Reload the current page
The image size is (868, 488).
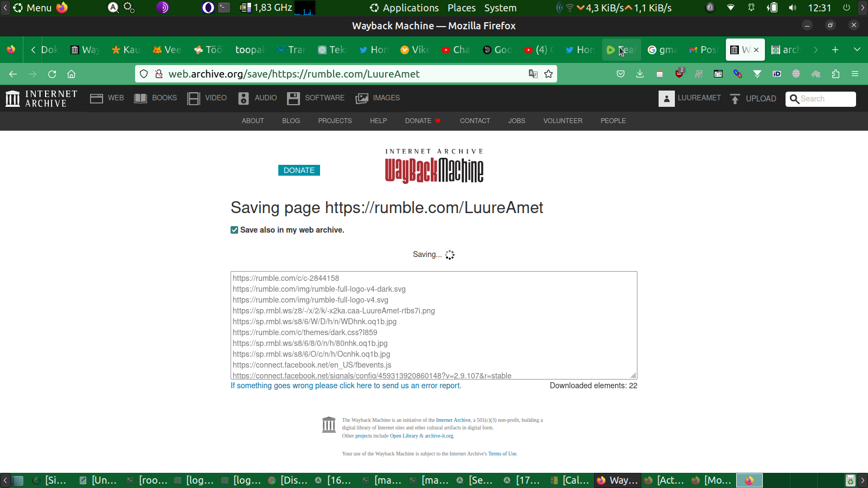click(52, 74)
